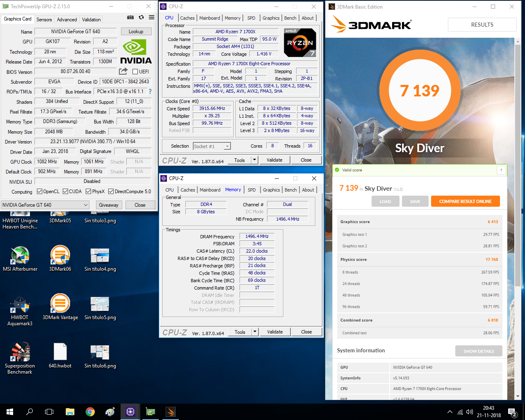Show hidden system tray icons chevron
This screenshot has height=420, width=525.
pyautogui.click(x=450, y=412)
